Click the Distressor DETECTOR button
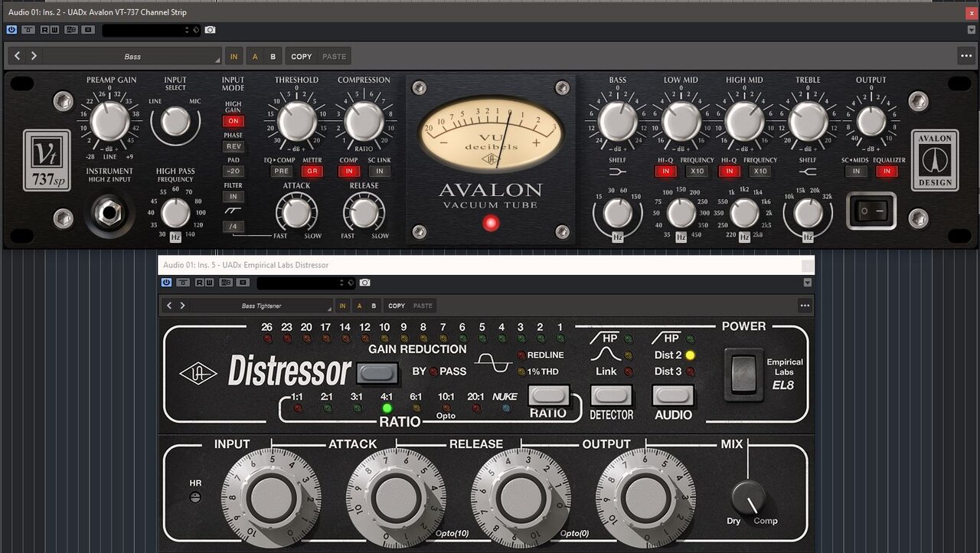Screen dimensions: 980x553 (x=611, y=395)
